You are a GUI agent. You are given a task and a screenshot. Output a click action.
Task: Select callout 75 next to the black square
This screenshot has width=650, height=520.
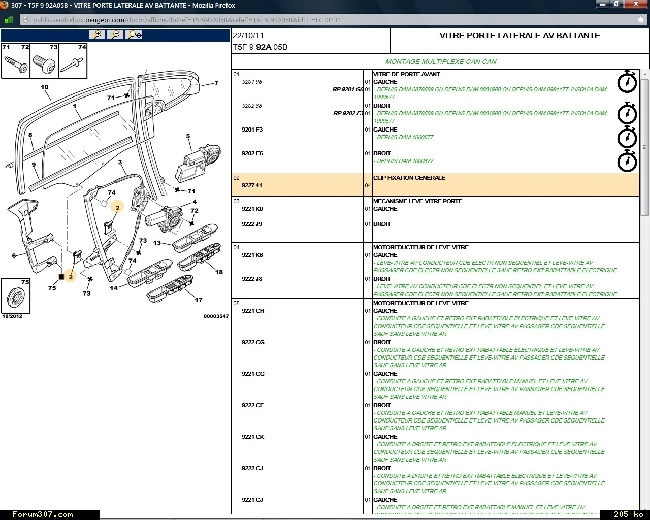click(52, 287)
